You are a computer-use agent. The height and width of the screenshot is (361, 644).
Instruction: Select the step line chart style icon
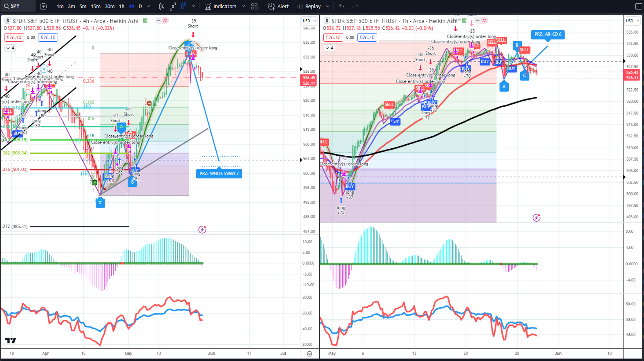tap(173, 7)
